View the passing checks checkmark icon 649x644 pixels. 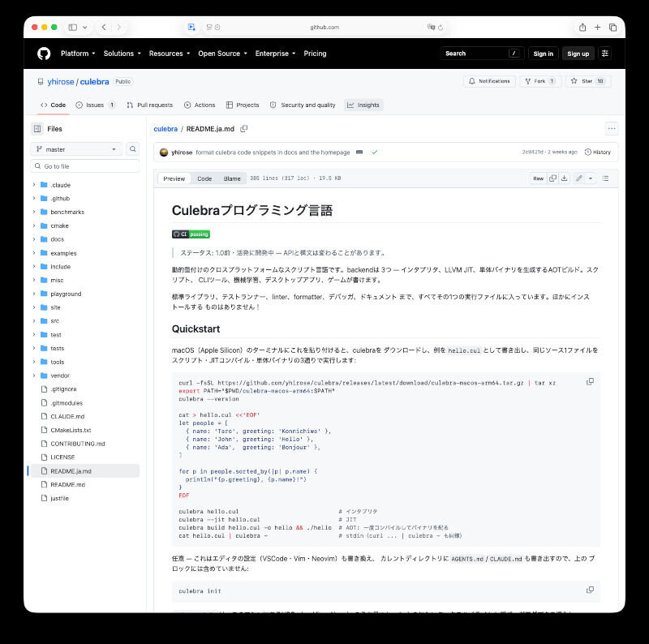click(x=375, y=152)
